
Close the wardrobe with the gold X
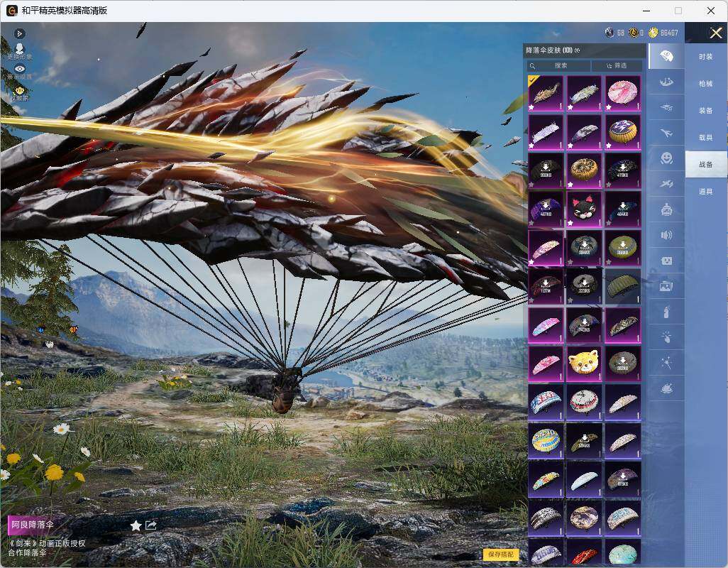[x=715, y=33]
